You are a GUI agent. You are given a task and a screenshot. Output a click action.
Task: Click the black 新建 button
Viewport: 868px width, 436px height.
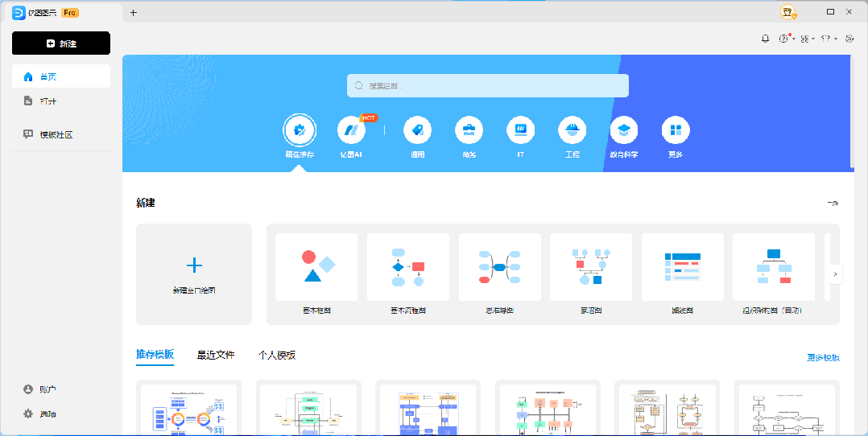click(61, 43)
